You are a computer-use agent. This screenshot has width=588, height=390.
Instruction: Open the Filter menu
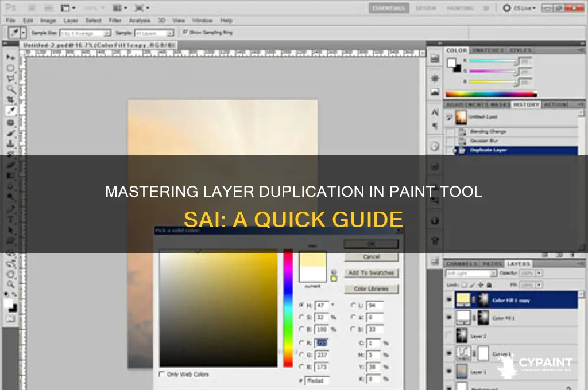115,21
